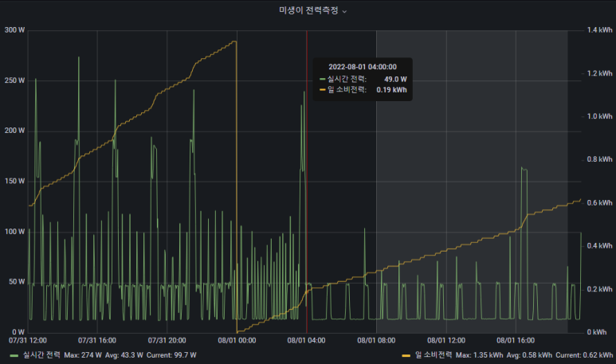Click the 07/31 16:00 time axis label

[x=97, y=340]
